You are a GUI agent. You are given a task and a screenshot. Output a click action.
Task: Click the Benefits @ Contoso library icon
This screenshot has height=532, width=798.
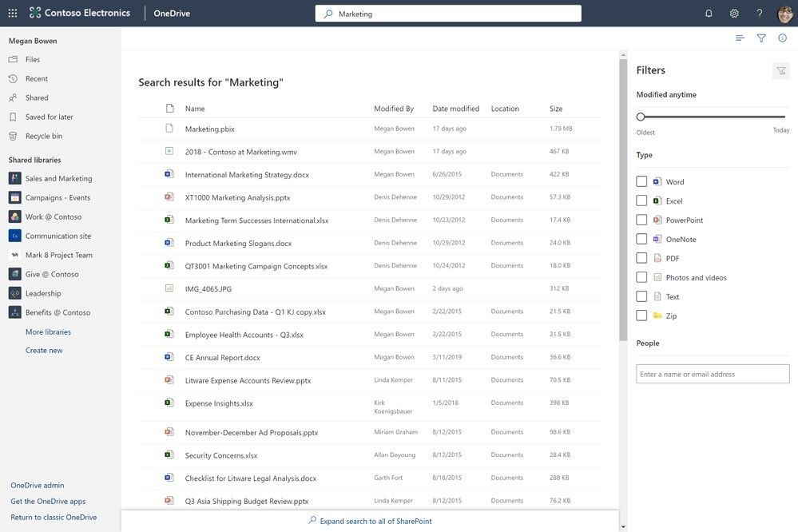[14, 312]
